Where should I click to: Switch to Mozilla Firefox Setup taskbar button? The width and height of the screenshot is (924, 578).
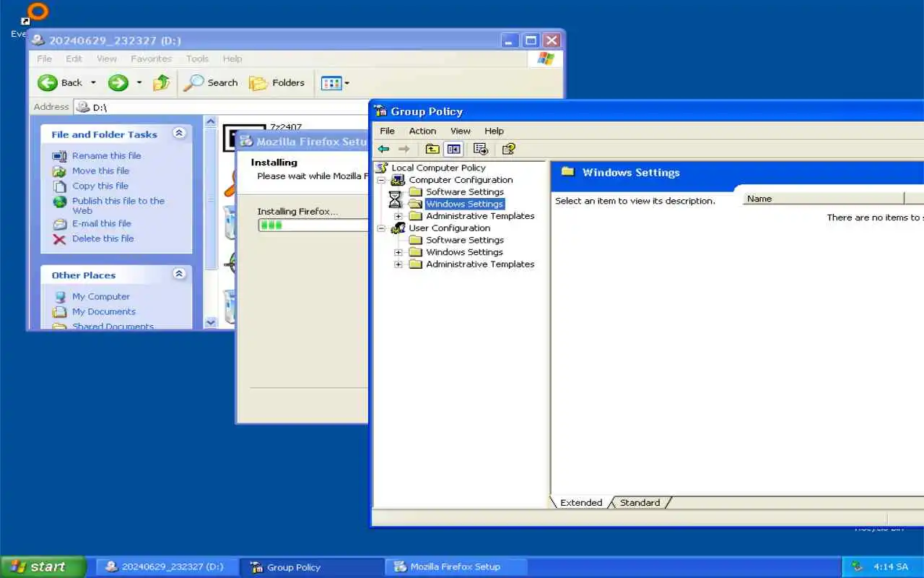(x=456, y=566)
